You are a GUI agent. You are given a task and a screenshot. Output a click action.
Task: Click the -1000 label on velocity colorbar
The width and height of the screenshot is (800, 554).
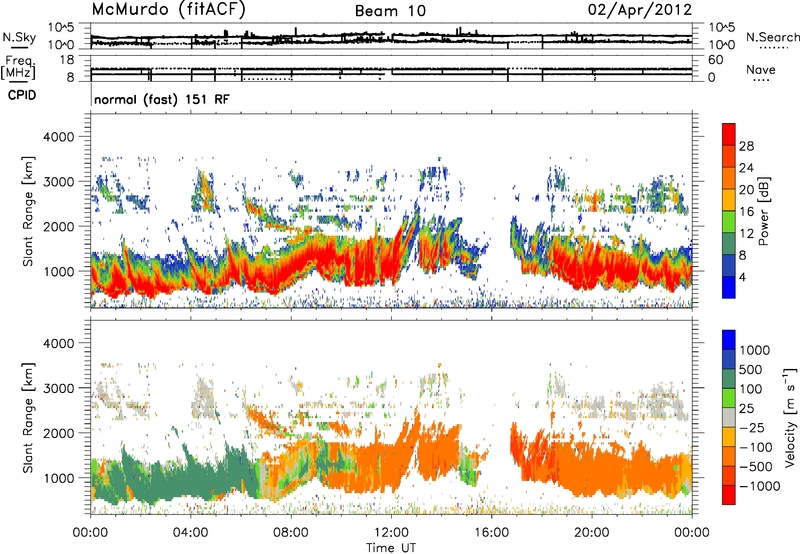pos(759,486)
